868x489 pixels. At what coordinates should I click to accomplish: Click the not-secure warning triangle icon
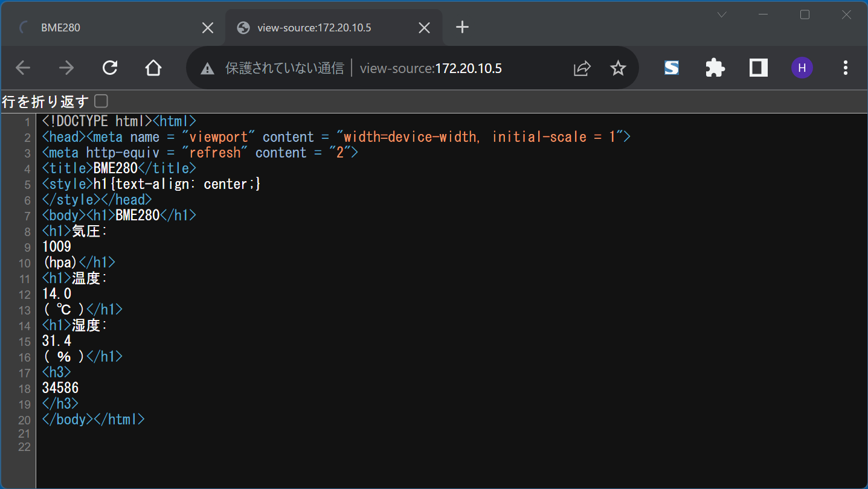click(207, 68)
